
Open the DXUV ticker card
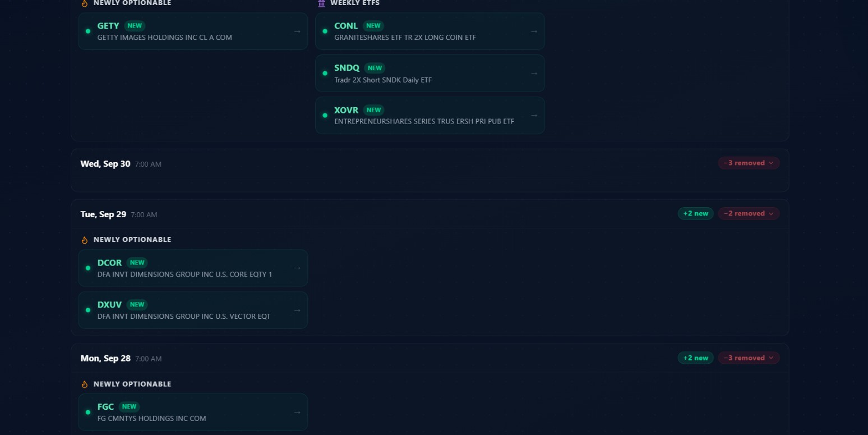click(193, 310)
